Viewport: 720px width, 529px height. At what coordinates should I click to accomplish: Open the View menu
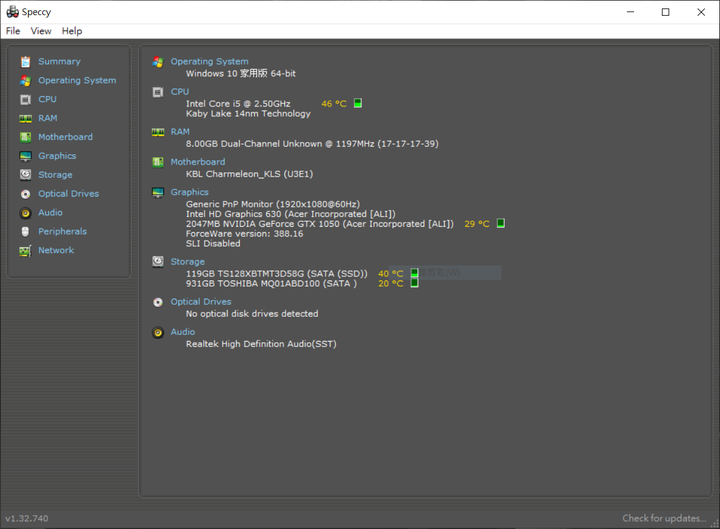(x=41, y=31)
